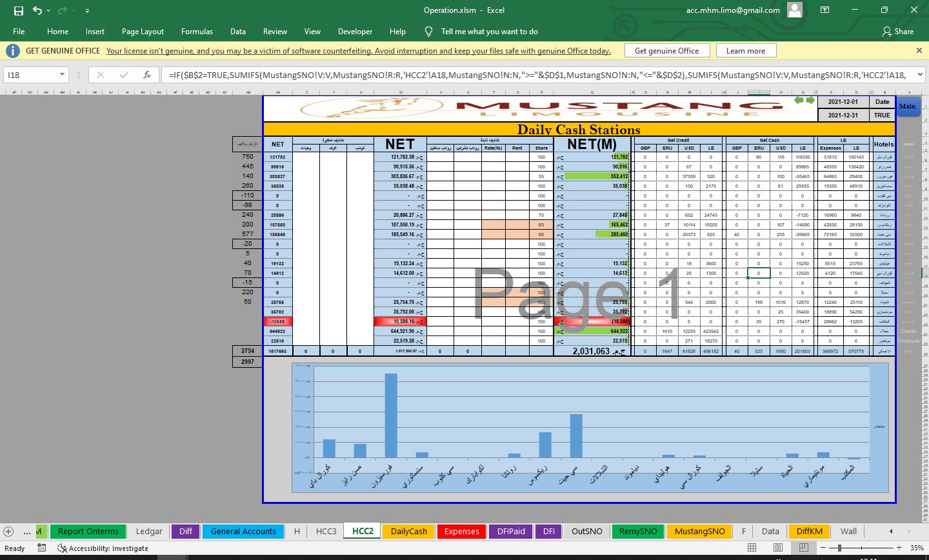929x560 pixels.
Task: Switch to the DailyCash sheet tab
Action: [409, 531]
